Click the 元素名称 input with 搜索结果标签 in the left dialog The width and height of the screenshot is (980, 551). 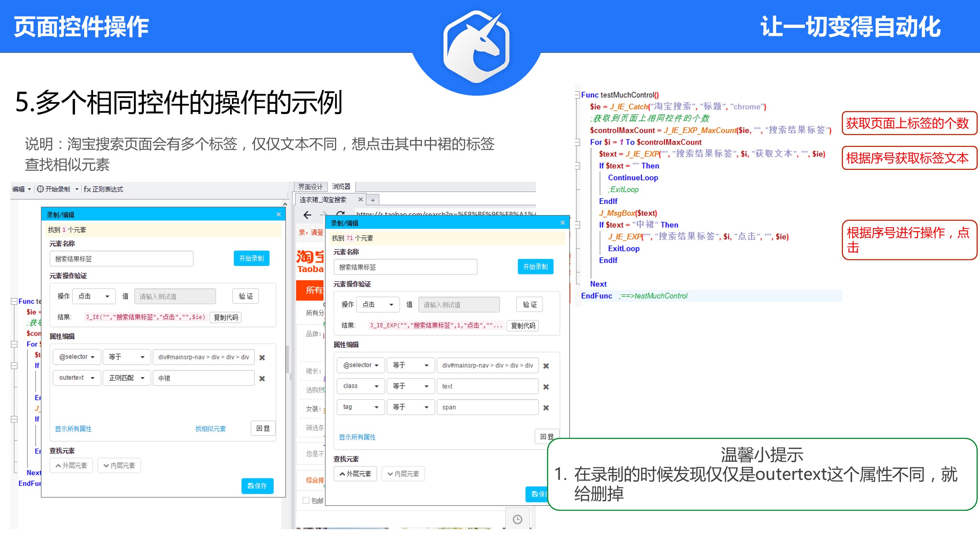point(121,259)
